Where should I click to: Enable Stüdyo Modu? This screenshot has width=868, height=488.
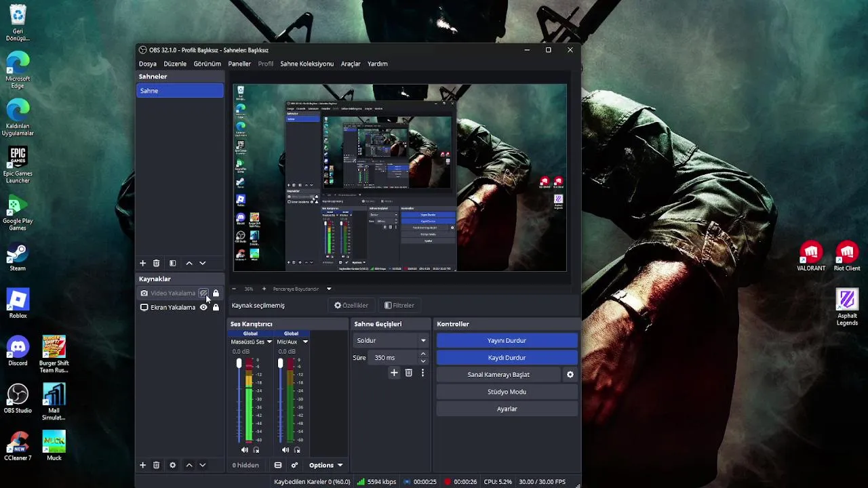click(x=507, y=392)
